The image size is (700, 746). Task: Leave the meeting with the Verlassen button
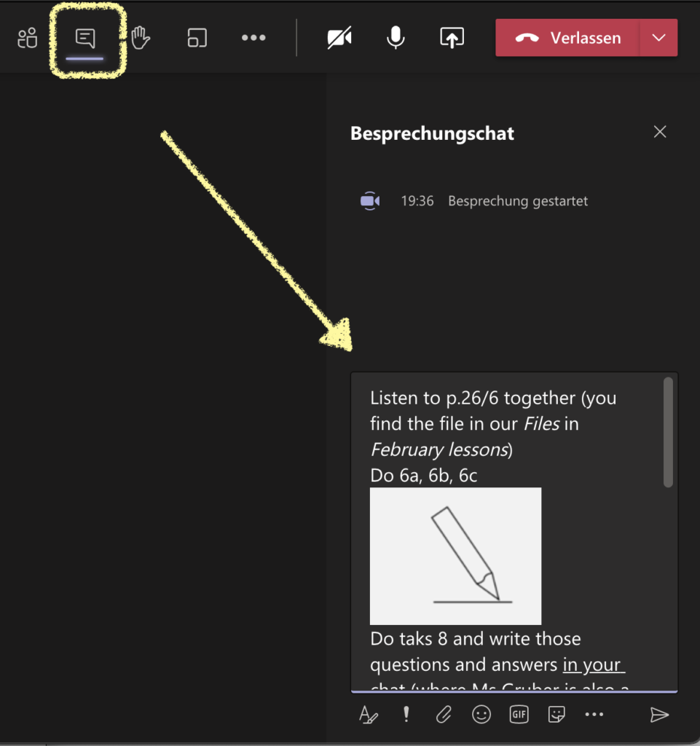(567, 38)
